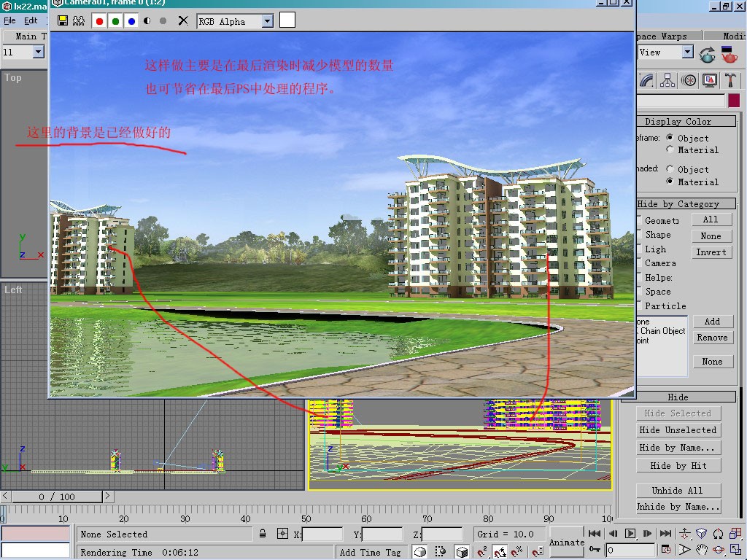Open the Edit menu
The height and width of the screenshot is (560, 747).
(x=31, y=20)
